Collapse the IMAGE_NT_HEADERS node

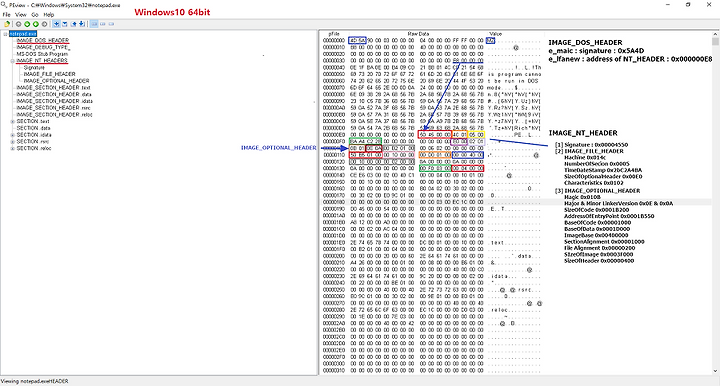[12, 61]
